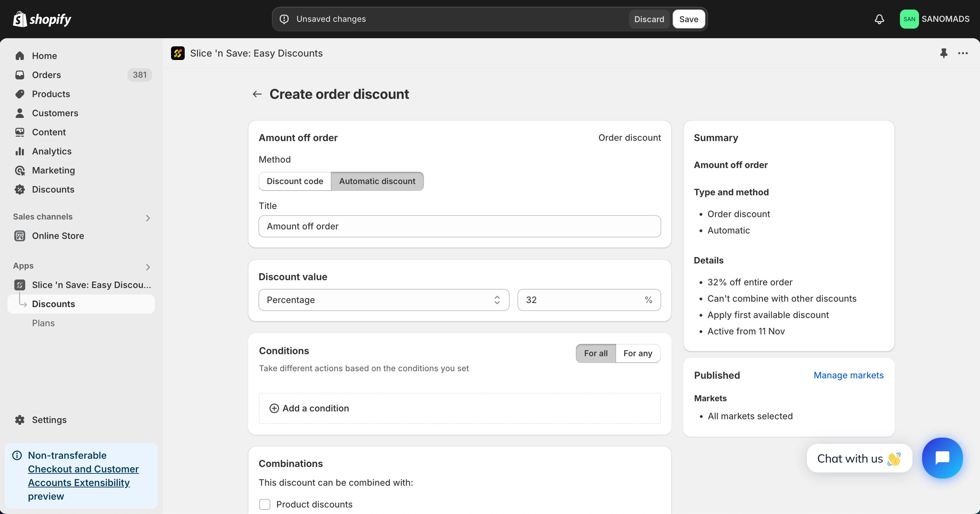This screenshot has height=514, width=980.
Task: Switch method to Discount code
Action: (295, 181)
